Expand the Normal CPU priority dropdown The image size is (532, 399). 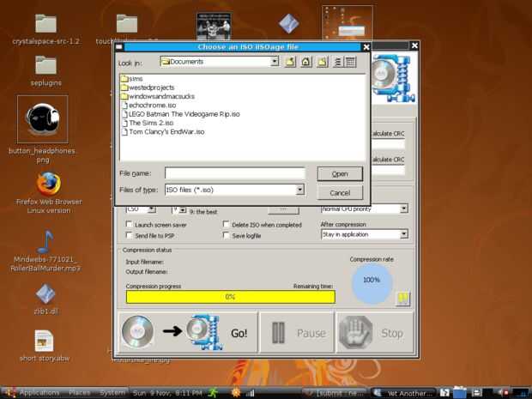(x=403, y=209)
